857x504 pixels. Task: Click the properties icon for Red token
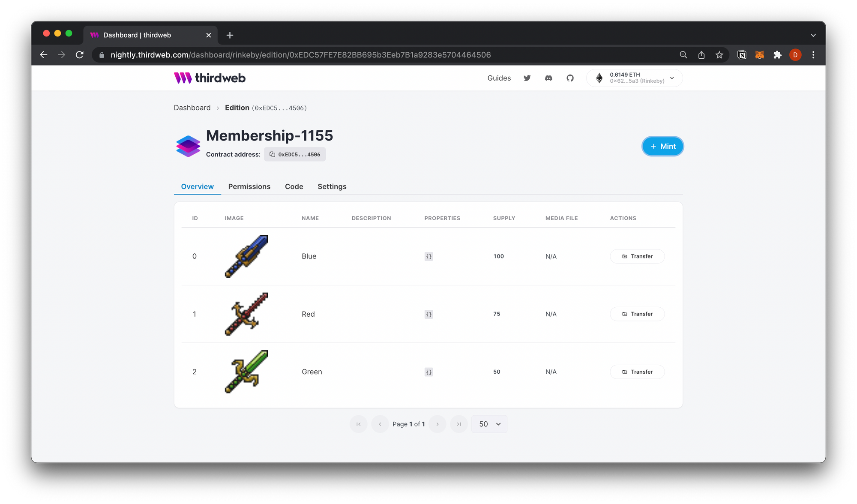(429, 314)
